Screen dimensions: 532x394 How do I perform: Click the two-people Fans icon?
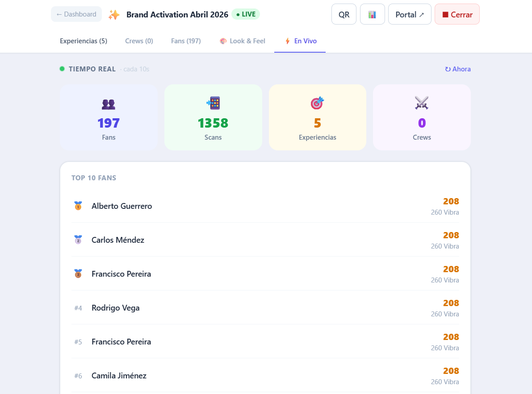pos(109,104)
